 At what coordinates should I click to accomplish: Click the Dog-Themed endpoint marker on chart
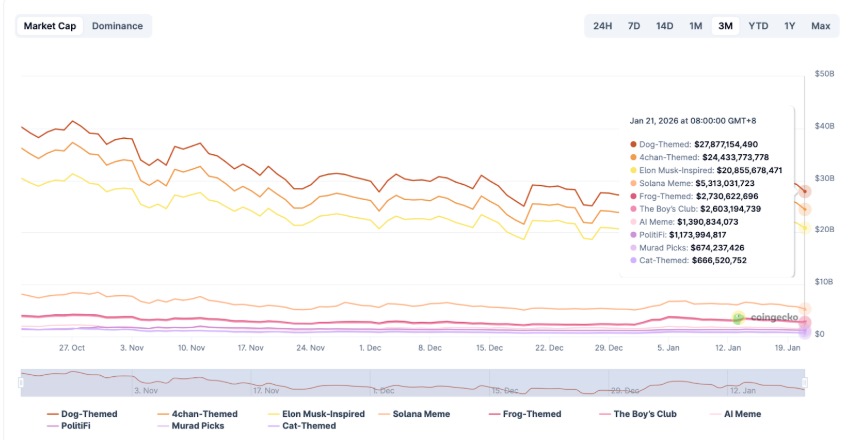coord(804,191)
